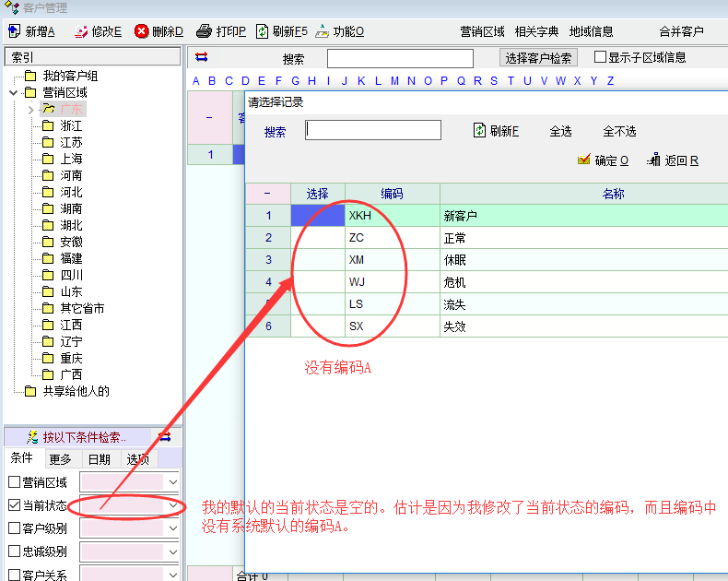
Task: Click the 选择客户检索 button
Action: [539, 58]
